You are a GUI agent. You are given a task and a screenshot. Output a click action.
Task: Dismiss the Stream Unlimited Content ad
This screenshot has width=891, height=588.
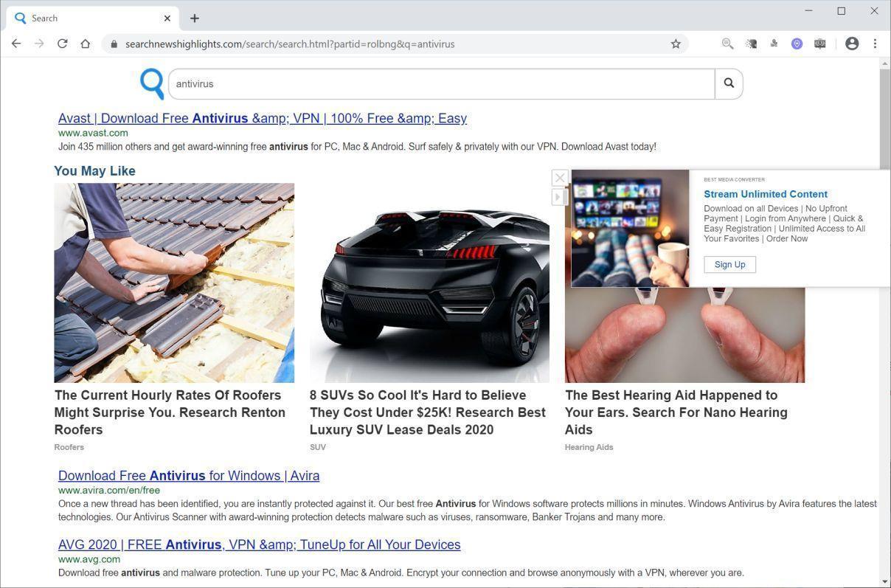(559, 178)
